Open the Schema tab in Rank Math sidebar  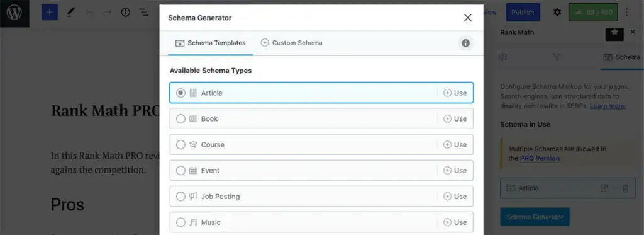tap(621, 57)
